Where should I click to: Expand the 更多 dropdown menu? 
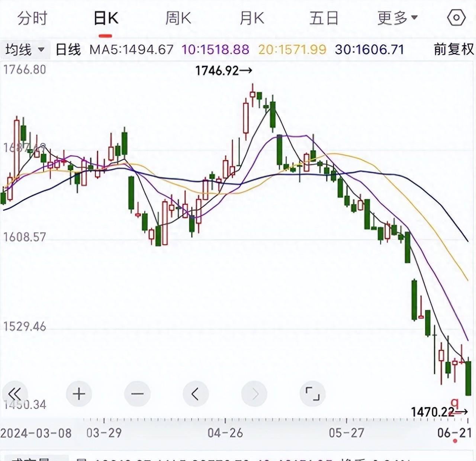point(398,18)
